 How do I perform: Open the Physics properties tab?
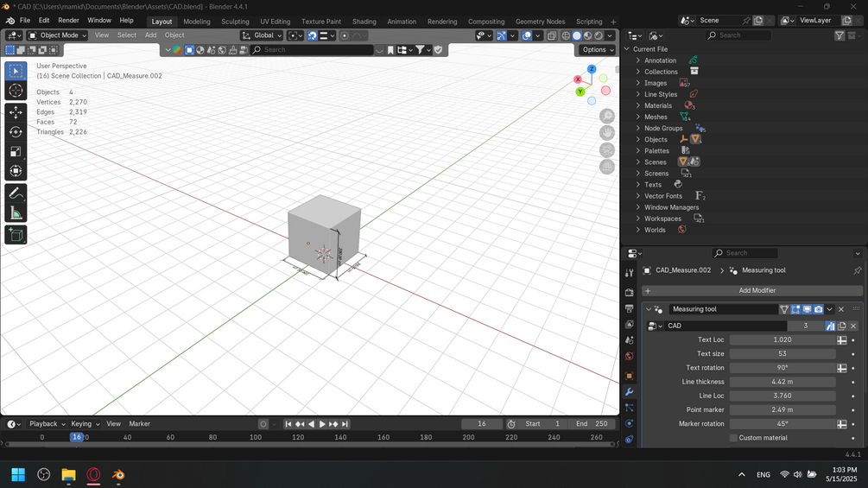point(629,423)
